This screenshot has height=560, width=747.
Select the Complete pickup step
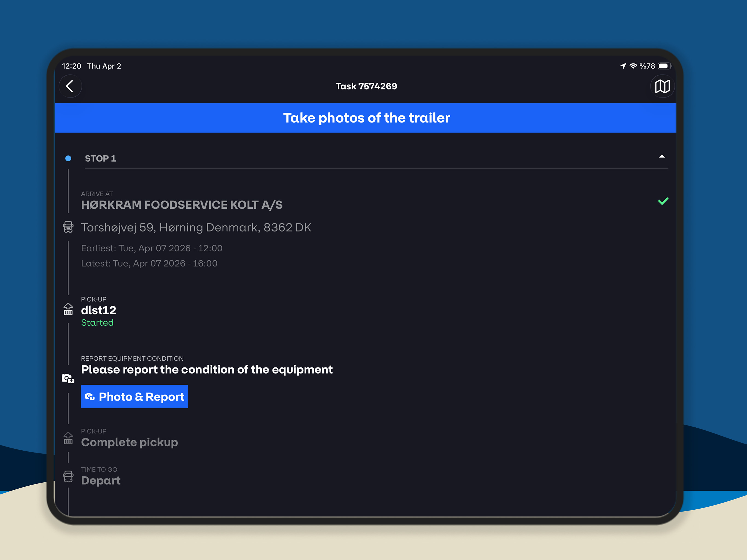coord(129,442)
